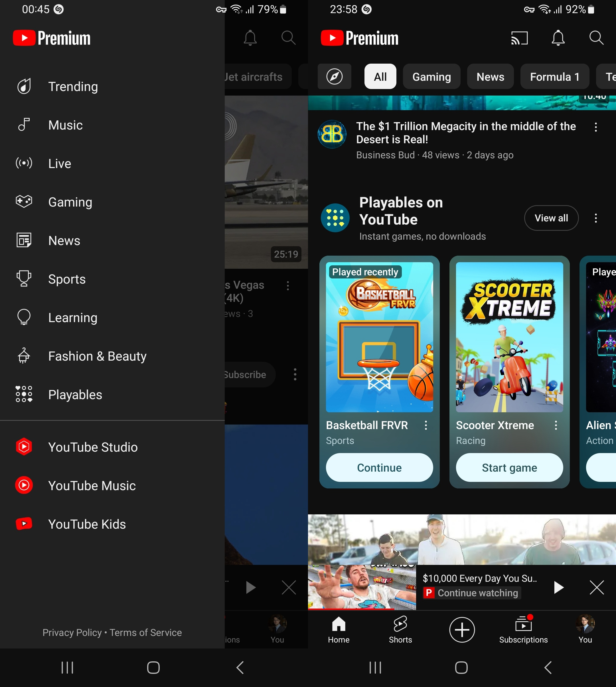This screenshot has height=687, width=616.
Task: Tap Android back button on right phone
Action: click(x=548, y=668)
